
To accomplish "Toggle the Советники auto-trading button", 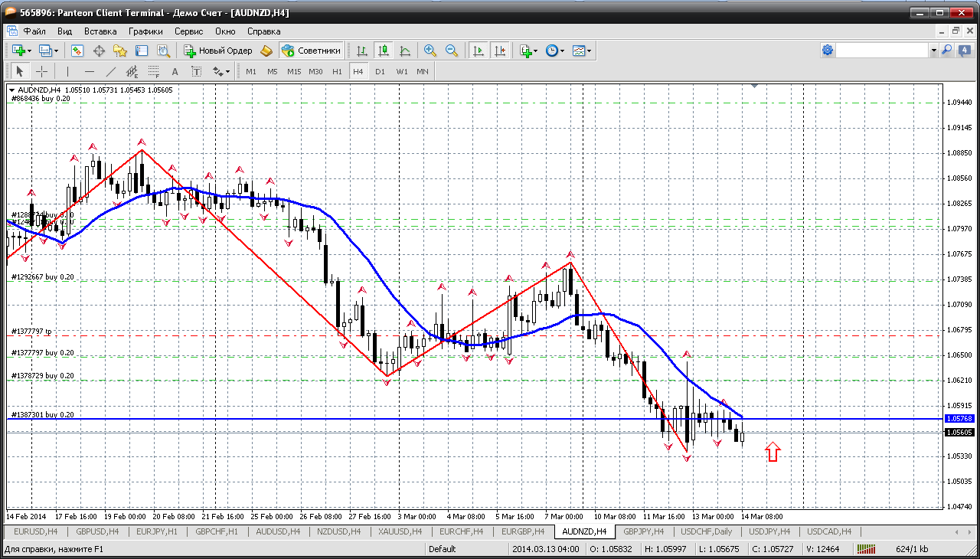I will [311, 51].
